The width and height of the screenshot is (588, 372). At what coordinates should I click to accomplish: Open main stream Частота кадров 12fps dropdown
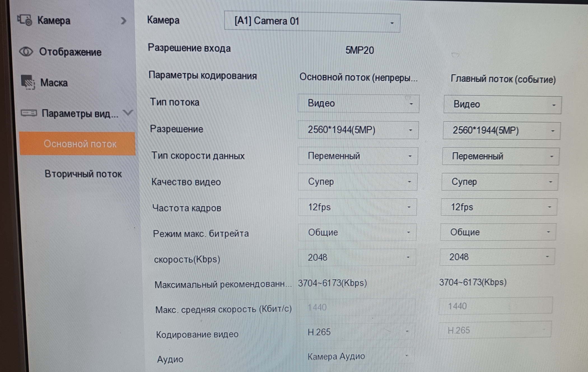coord(357,207)
